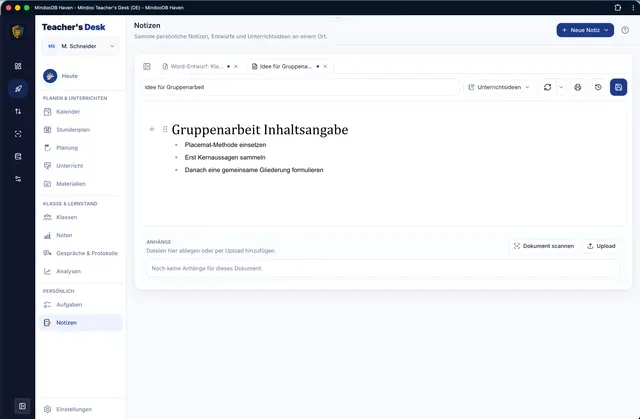This screenshot has width=640, height=419.
Task: Select the Idee für Gruppena... tab
Action: point(285,66)
